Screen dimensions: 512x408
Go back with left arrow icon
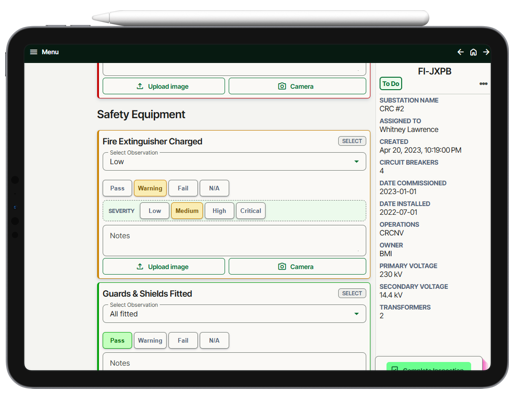(460, 52)
